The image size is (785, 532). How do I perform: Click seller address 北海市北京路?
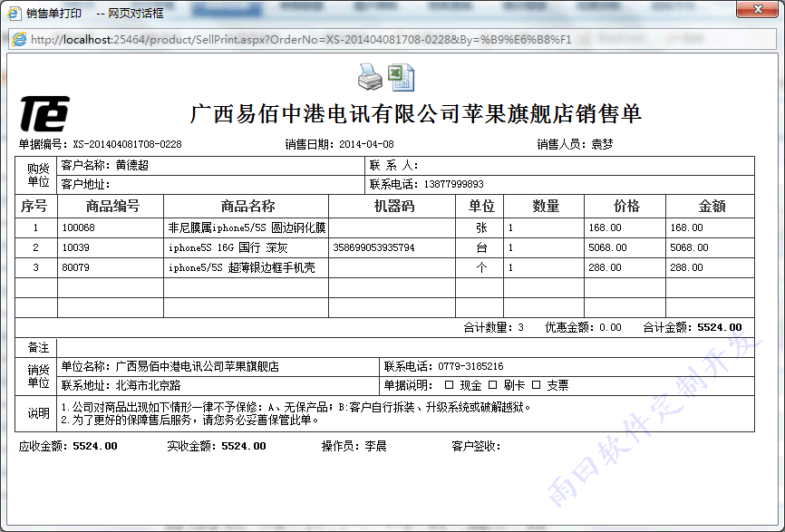tap(148, 385)
